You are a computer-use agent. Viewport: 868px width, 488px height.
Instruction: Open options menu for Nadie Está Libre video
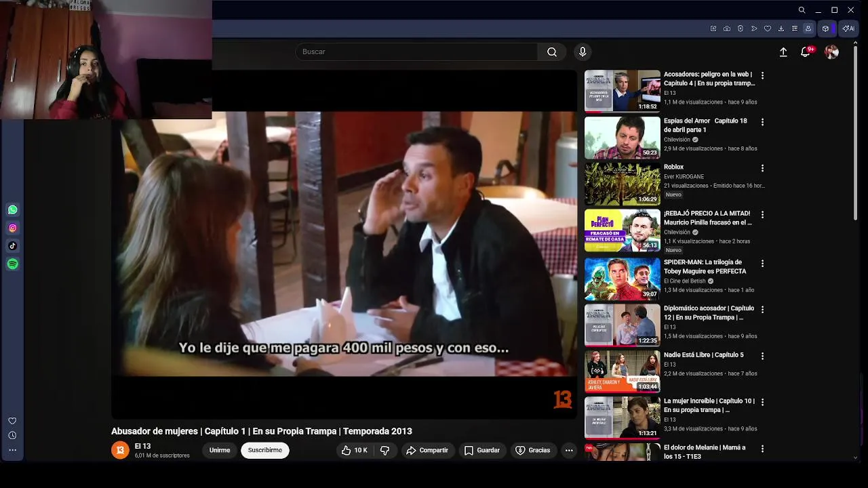click(762, 356)
